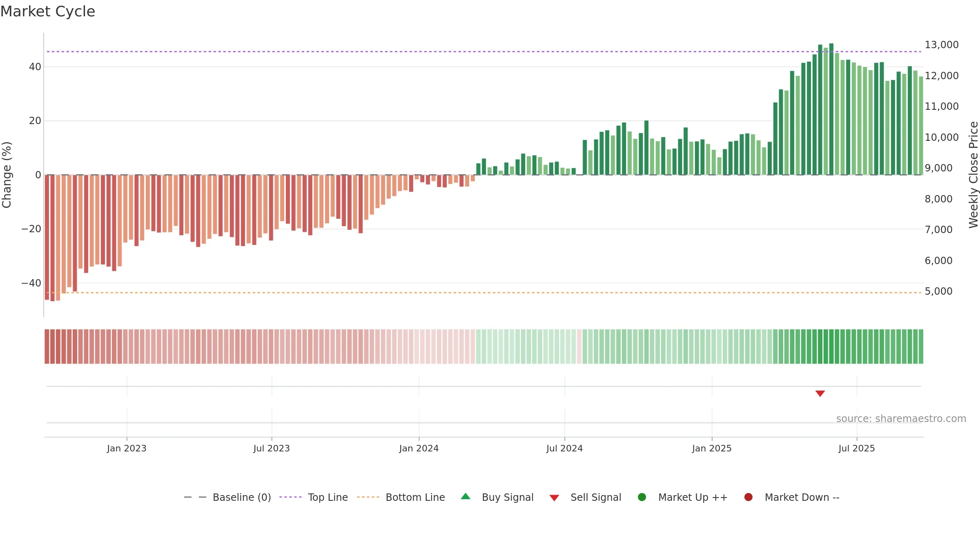Image resolution: width=980 pixels, height=551 pixels.
Task: Click the Jan 2024 x-axis label
Action: coord(419,449)
